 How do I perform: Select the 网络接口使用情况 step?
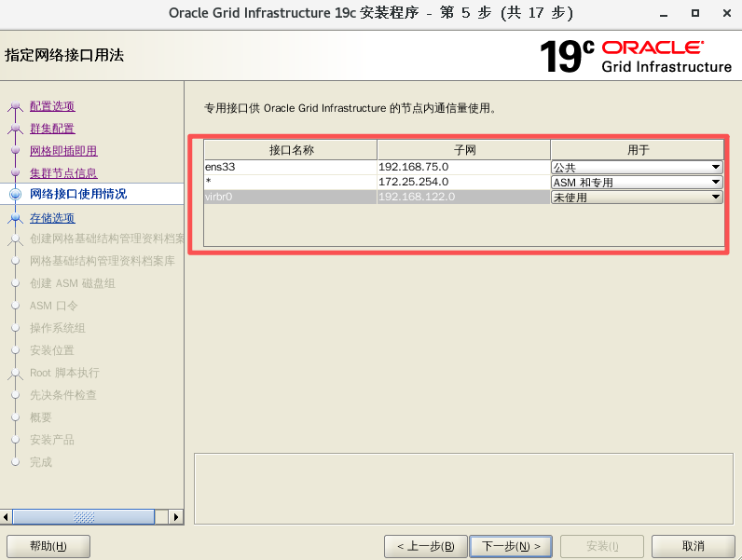click(78, 194)
